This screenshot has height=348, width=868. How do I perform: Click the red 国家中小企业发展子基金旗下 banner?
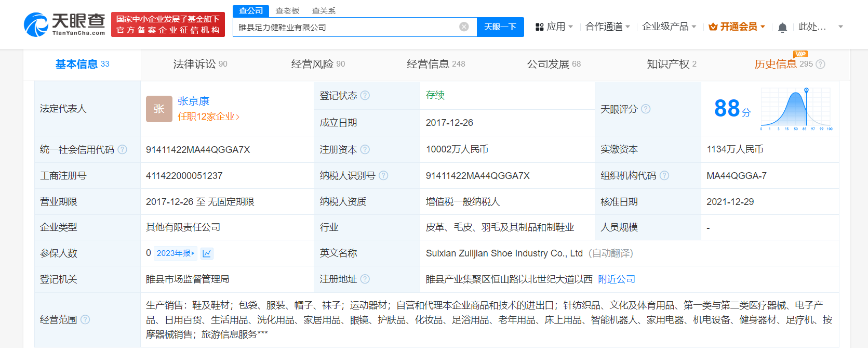168,24
